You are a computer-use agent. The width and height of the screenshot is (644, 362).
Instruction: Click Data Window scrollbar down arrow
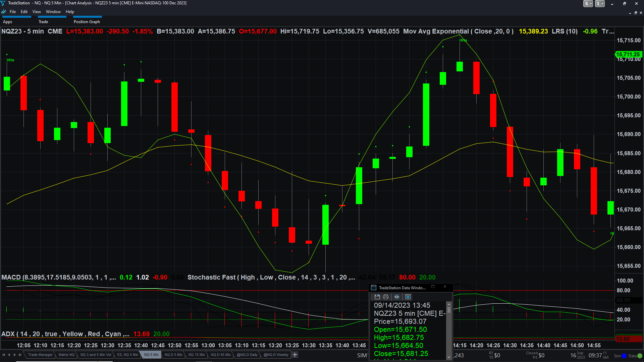click(x=449, y=358)
